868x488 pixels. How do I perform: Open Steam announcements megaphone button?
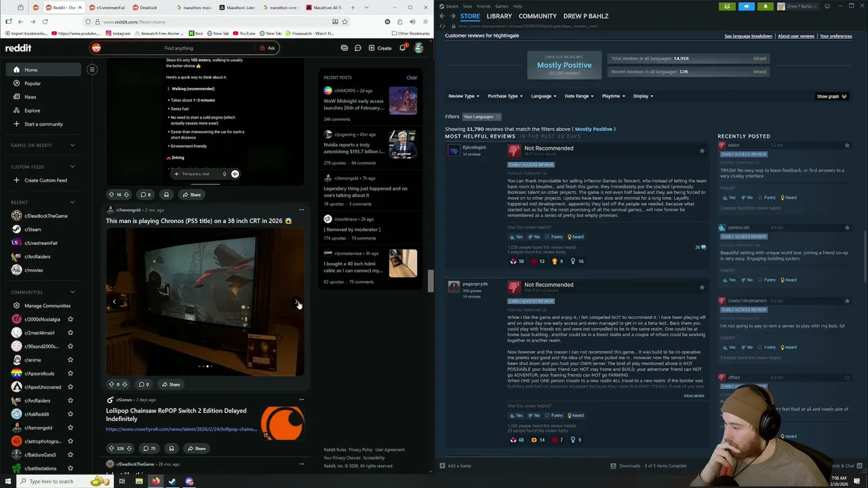[746, 6]
